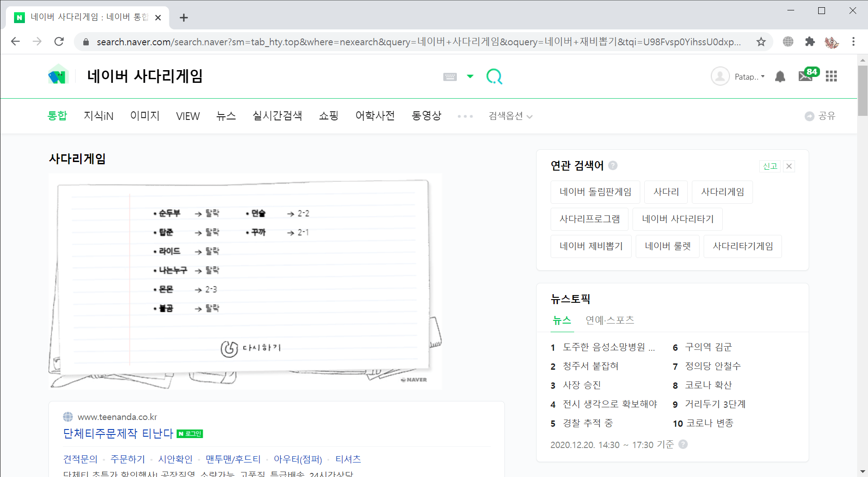Search related term 네이버 사다리타기

pos(677,219)
